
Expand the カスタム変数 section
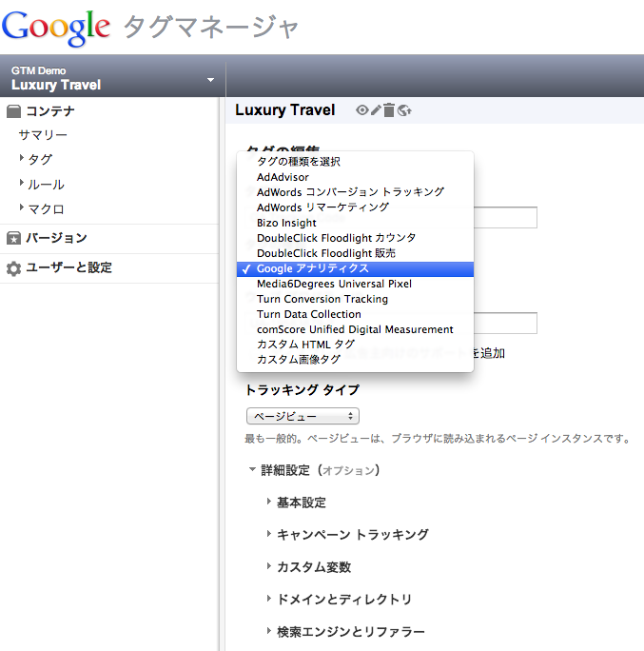pos(269,566)
